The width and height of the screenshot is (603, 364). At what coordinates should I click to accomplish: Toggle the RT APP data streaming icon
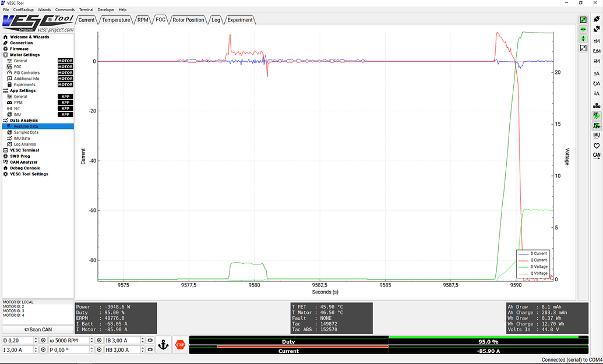coord(596,126)
